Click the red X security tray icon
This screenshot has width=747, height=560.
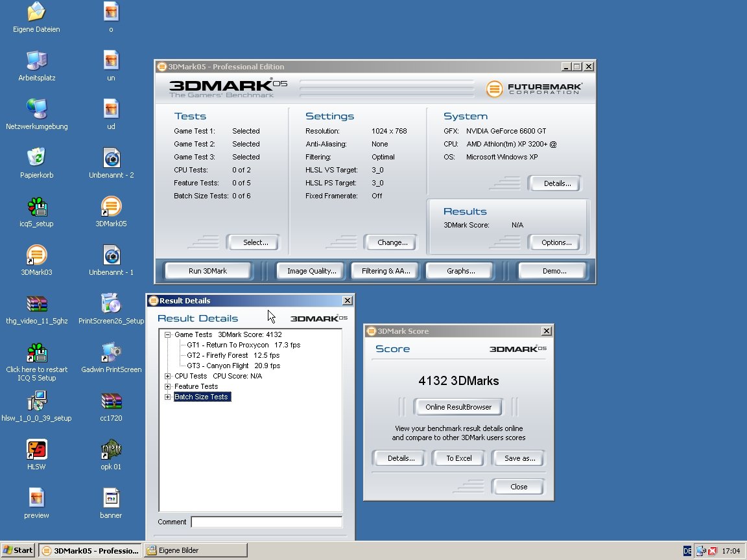coord(712,551)
